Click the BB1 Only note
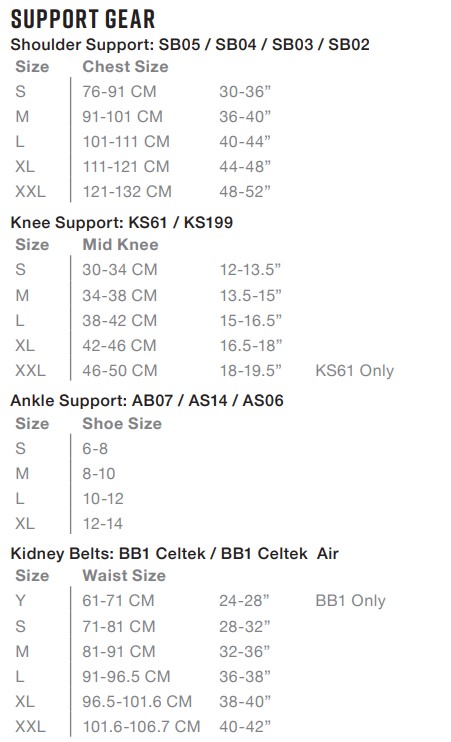This screenshot has width=451, height=742. tap(350, 601)
